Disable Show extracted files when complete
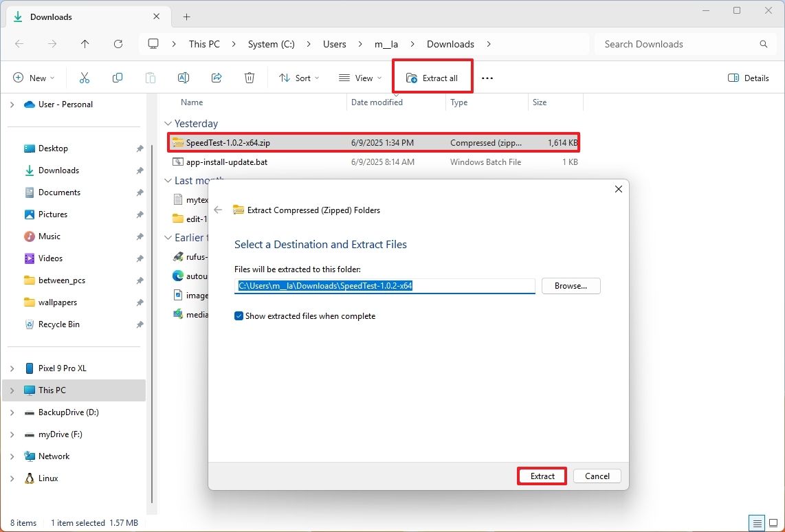 point(239,315)
